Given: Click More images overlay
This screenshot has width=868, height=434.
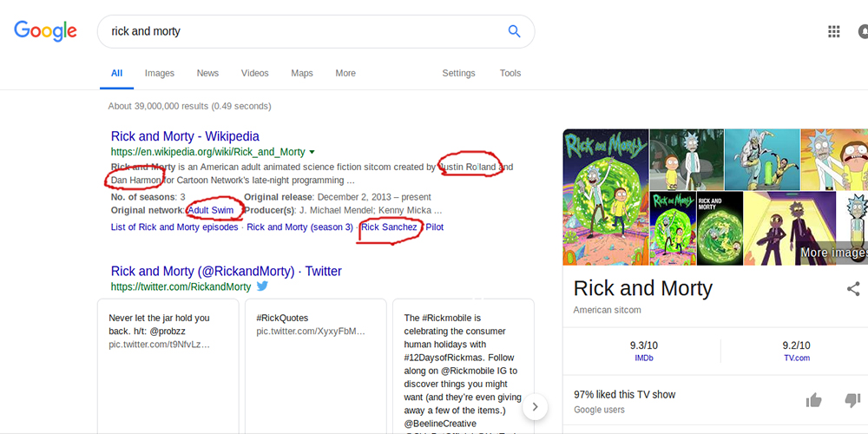Looking at the screenshot, I should coord(833,253).
